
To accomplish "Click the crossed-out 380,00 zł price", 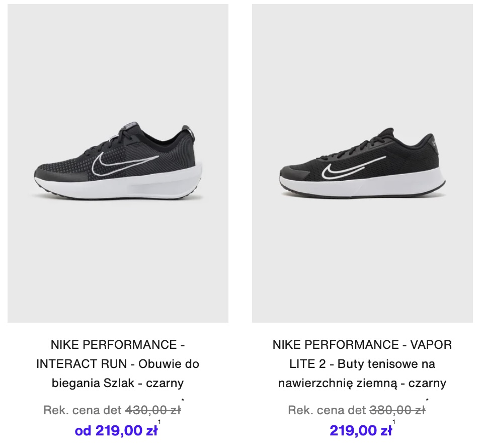I will tap(397, 410).
